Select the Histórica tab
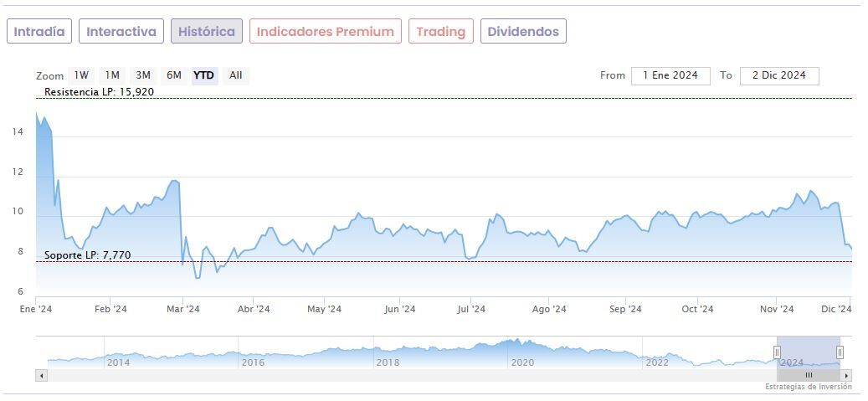The height and width of the screenshot is (401, 868). pos(207,32)
